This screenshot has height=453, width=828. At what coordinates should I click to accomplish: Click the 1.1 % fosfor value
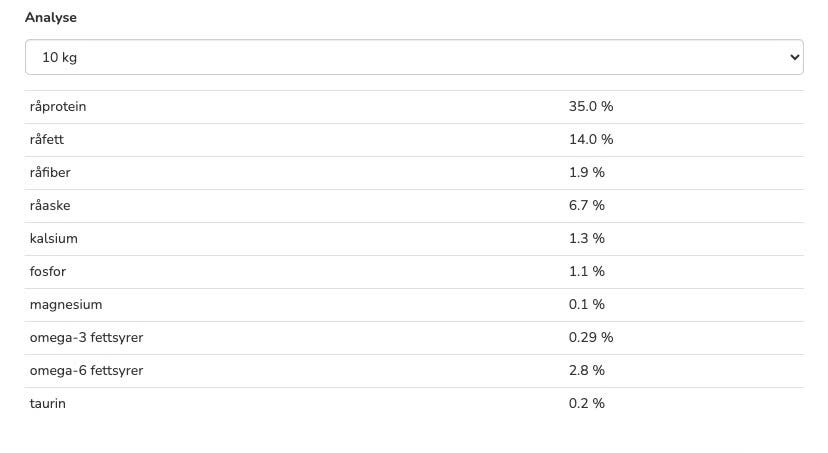587,271
